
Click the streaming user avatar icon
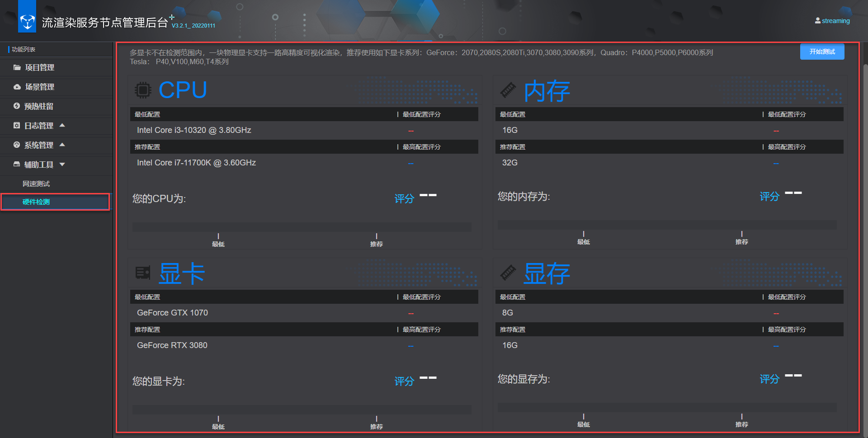click(x=817, y=21)
